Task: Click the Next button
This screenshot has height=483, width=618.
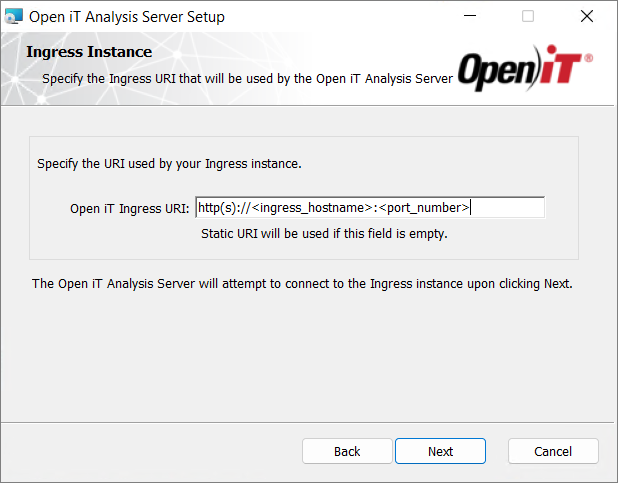Action: click(x=440, y=451)
